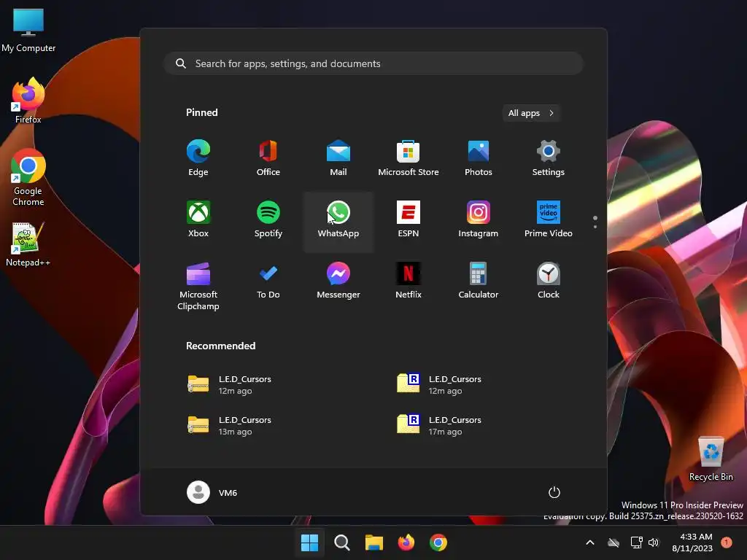
Task: Show hidden tray icons chevron
Action: click(x=589, y=542)
